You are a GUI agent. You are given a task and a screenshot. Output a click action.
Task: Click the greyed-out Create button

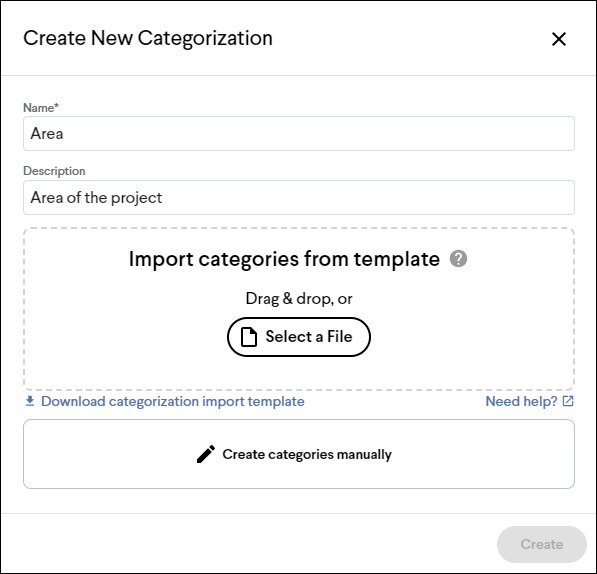[541, 544]
